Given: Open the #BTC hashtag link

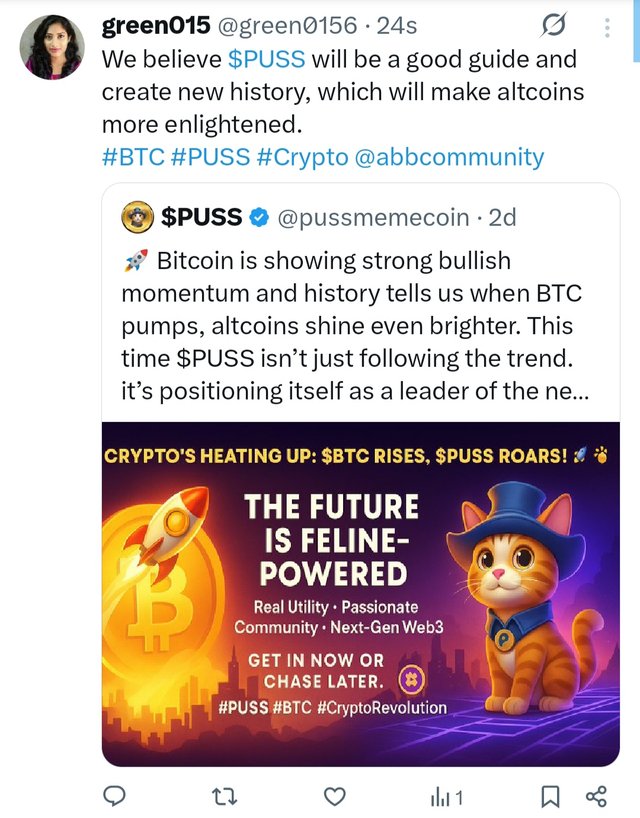Looking at the screenshot, I should coord(132,157).
